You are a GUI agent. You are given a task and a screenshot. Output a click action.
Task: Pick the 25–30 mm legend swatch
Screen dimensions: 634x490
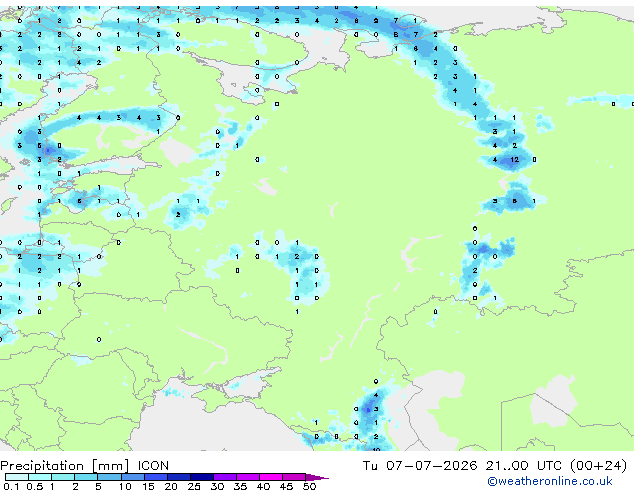tap(201, 477)
